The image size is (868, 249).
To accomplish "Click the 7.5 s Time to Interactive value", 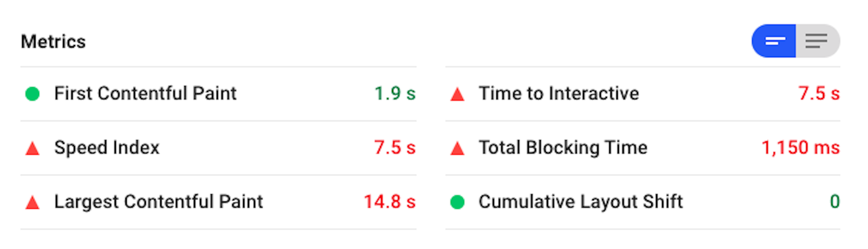I will (819, 94).
